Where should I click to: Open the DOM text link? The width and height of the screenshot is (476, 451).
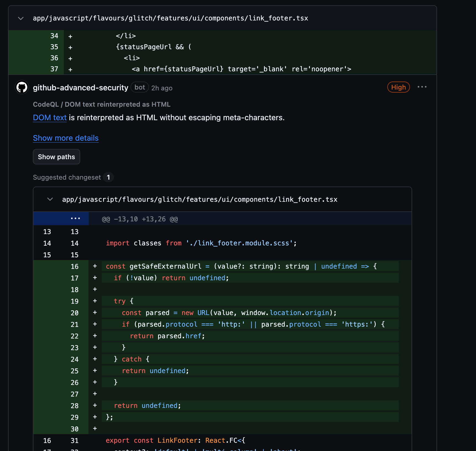coord(50,118)
